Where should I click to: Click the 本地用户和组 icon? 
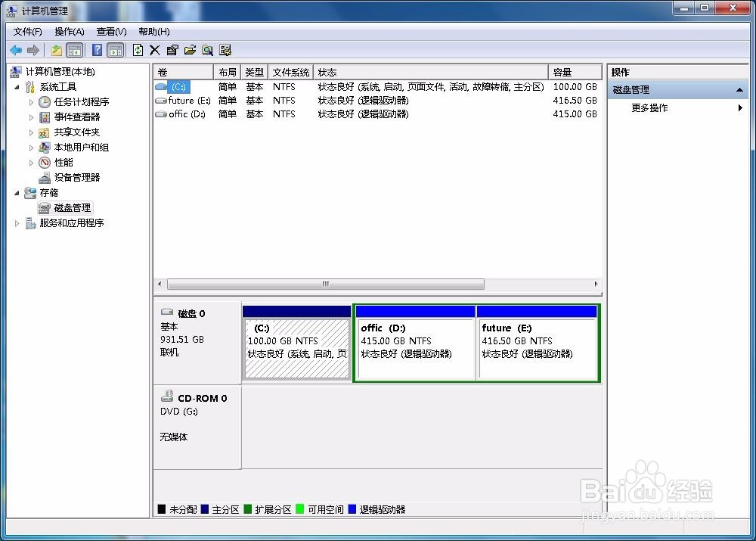pyautogui.click(x=45, y=148)
